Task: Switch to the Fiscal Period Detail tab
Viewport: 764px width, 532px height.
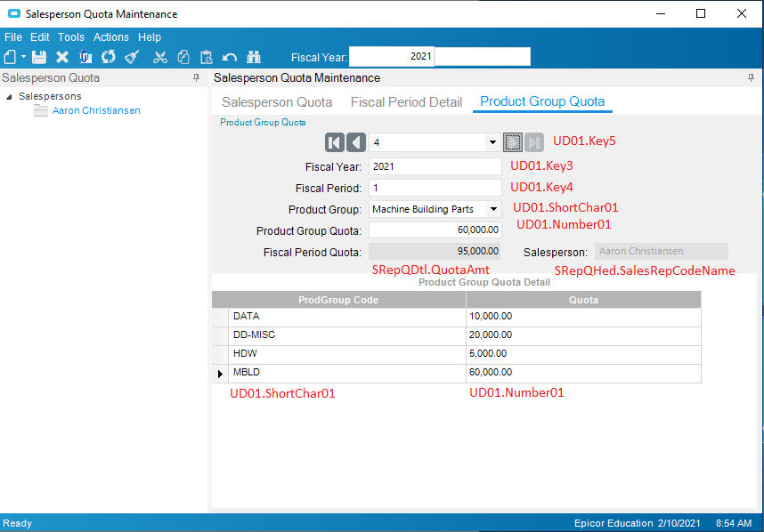Action: point(406,102)
